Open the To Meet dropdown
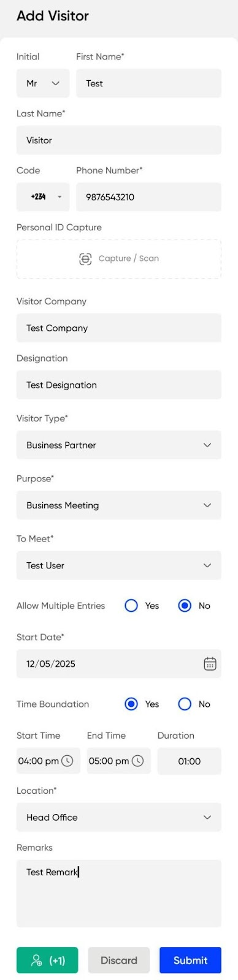 pyautogui.click(x=119, y=565)
